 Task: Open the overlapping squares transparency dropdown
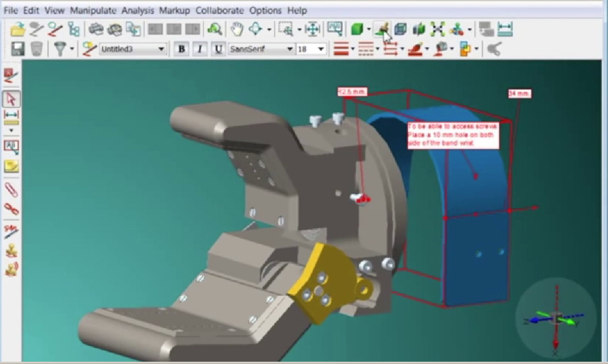click(x=477, y=49)
